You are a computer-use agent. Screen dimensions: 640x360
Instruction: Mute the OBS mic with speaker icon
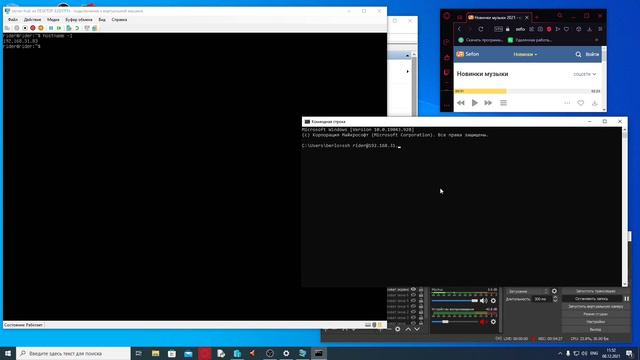[484, 301]
